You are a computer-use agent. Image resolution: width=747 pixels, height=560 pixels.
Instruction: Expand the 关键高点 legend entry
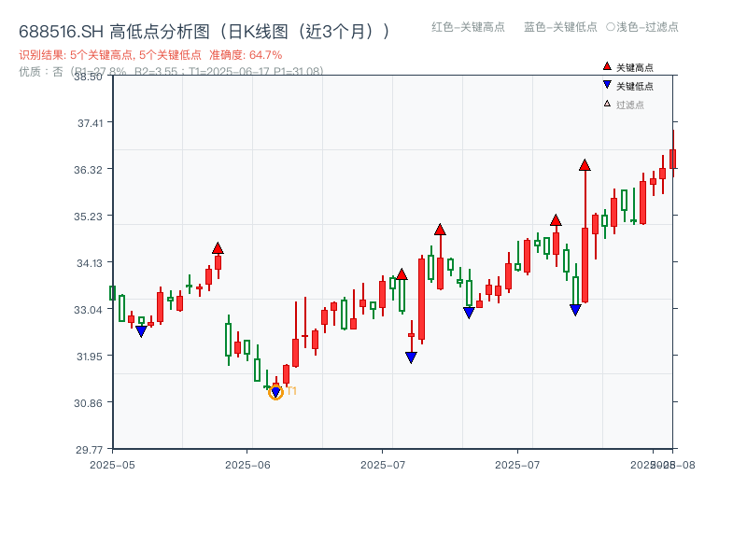(634, 66)
